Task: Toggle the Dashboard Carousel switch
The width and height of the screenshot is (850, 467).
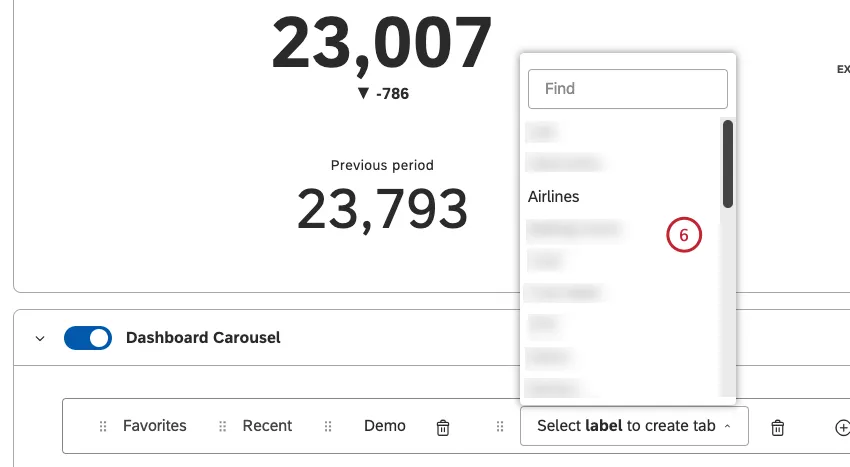Action: click(x=88, y=338)
